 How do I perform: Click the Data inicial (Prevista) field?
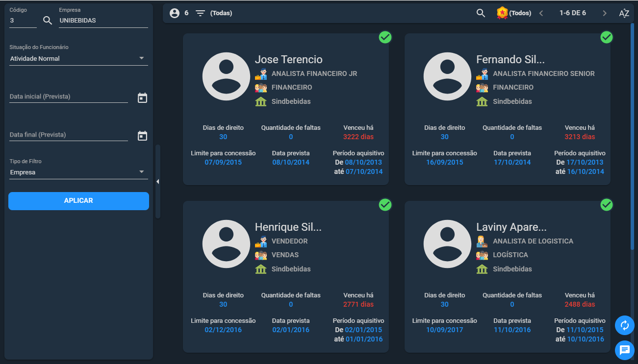coord(69,97)
